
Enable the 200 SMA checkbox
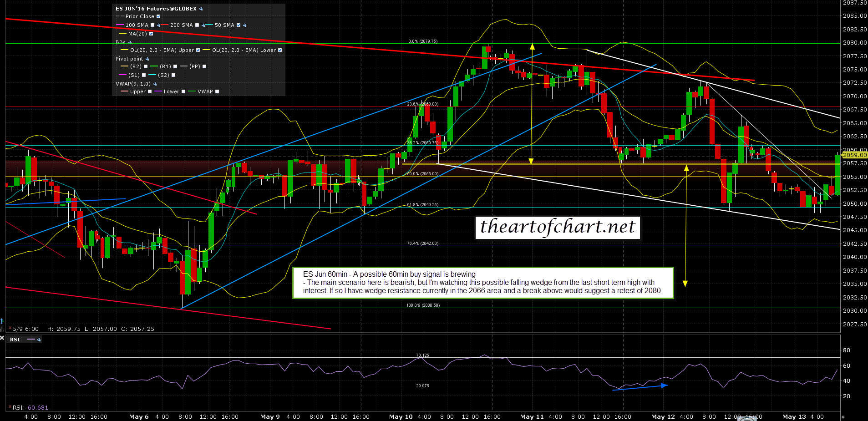(197, 25)
